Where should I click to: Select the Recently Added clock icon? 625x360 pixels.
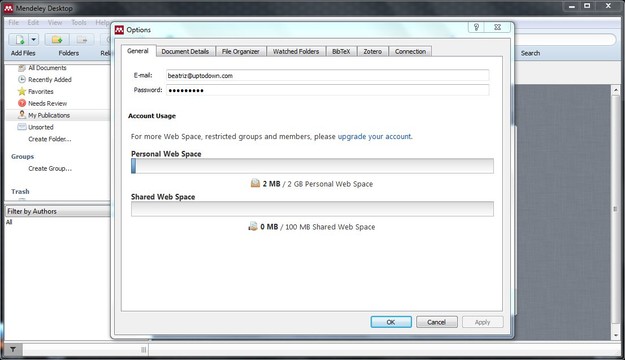coord(22,79)
